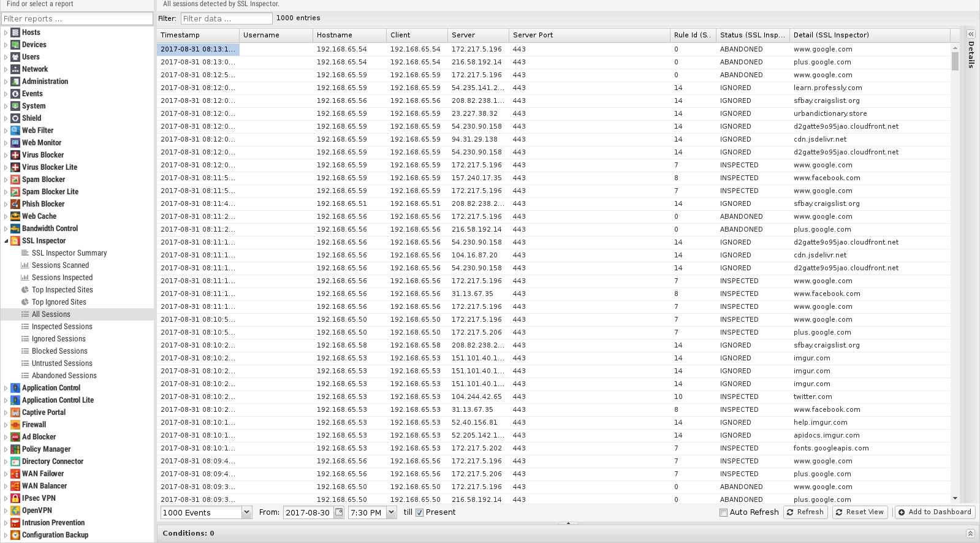Click Add to Dashboard button

coord(935,512)
